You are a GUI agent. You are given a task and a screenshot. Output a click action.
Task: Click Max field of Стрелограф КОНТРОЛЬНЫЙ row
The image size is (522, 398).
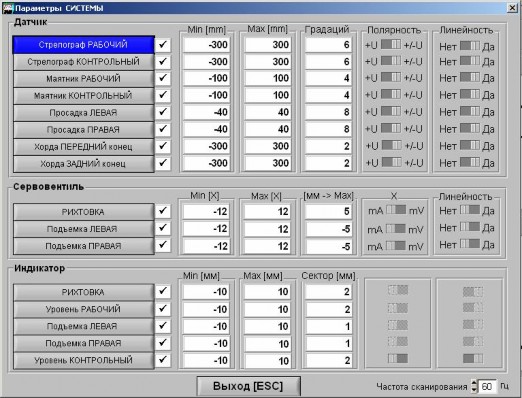click(x=267, y=62)
